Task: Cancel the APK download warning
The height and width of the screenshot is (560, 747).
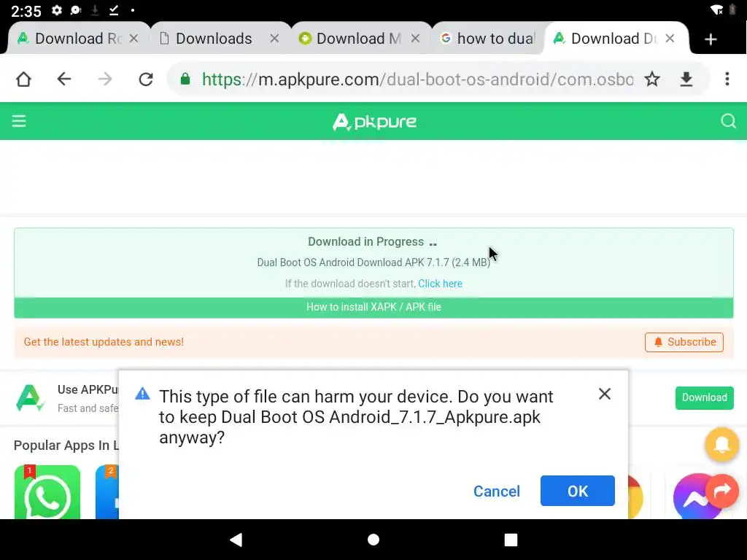Action: click(496, 491)
